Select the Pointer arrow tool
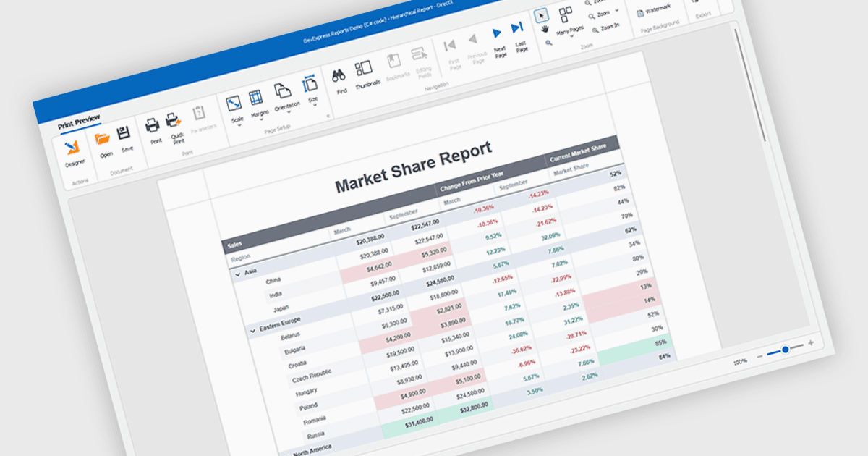 (x=542, y=15)
